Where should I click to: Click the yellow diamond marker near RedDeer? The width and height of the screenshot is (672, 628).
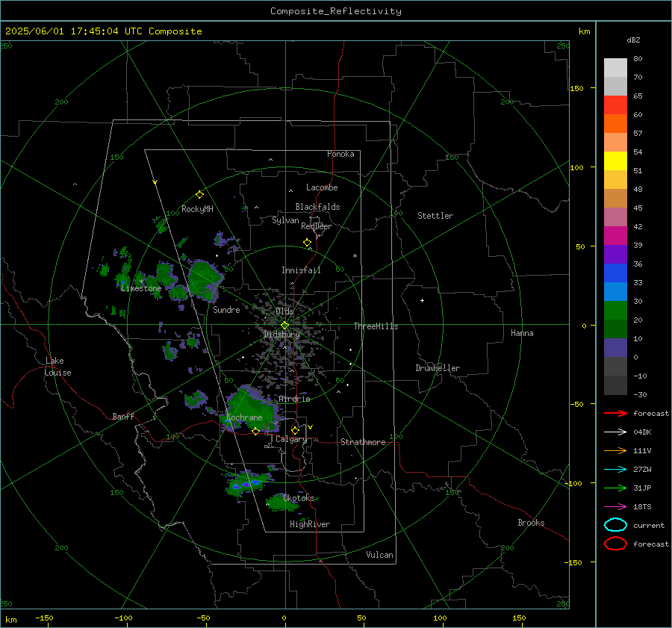click(x=307, y=243)
